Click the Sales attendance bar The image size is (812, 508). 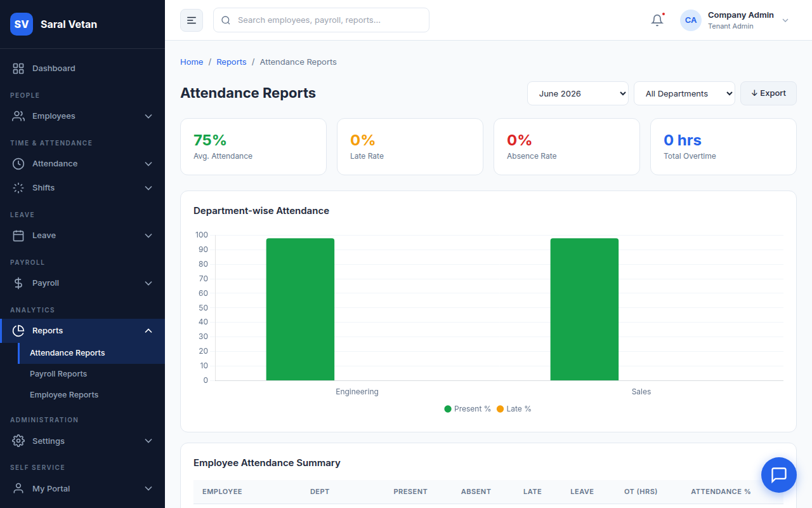[584, 309]
